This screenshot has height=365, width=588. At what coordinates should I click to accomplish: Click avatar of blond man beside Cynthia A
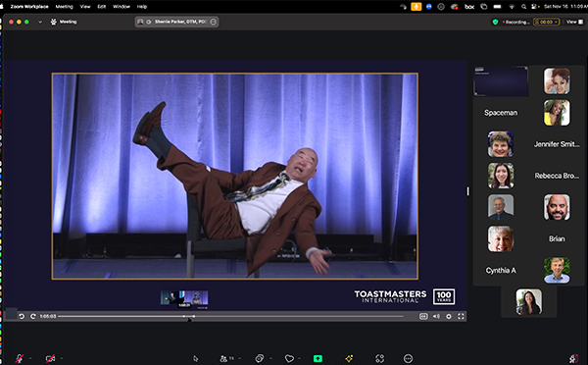(557, 271)
